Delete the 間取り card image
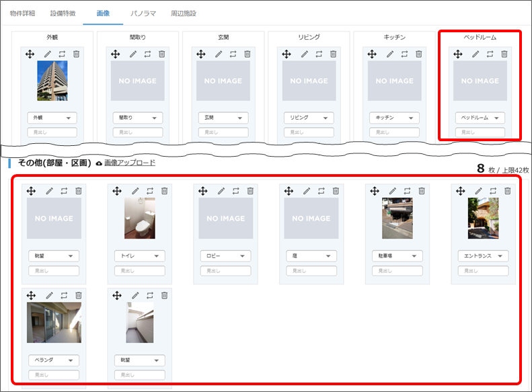The height and width of the screenshot is (392, 532). pyautogui.click(x=162, y=54)
